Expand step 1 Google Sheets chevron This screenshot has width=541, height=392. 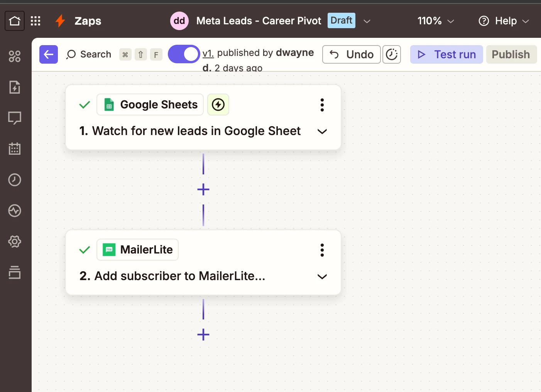tap(322, 132)
